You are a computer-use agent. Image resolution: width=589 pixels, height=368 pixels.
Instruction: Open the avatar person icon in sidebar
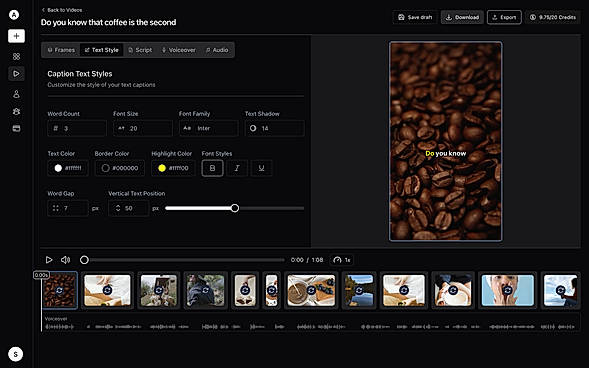pos(16,94)
